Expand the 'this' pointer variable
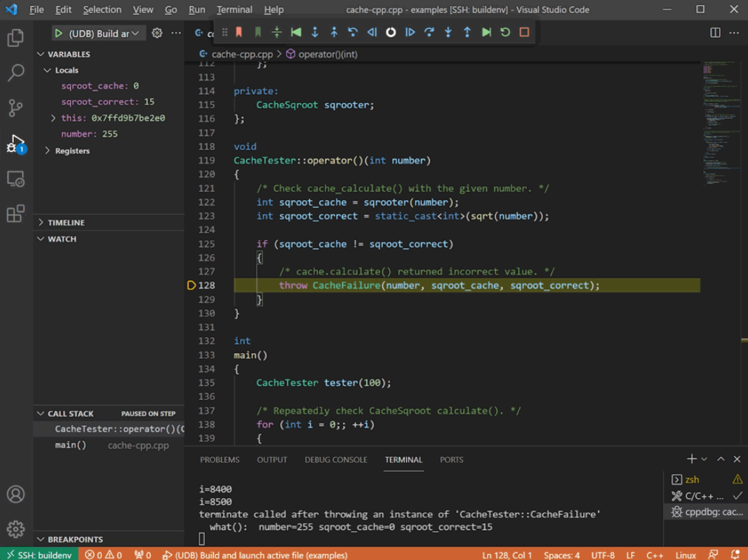The image size is (748, 560). 53,118
